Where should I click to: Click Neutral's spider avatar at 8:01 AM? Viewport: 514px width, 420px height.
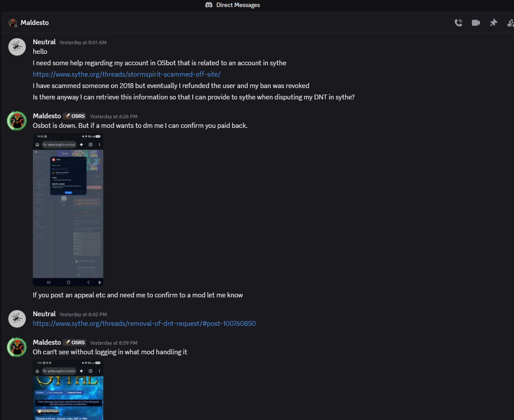tap(17, 47)
